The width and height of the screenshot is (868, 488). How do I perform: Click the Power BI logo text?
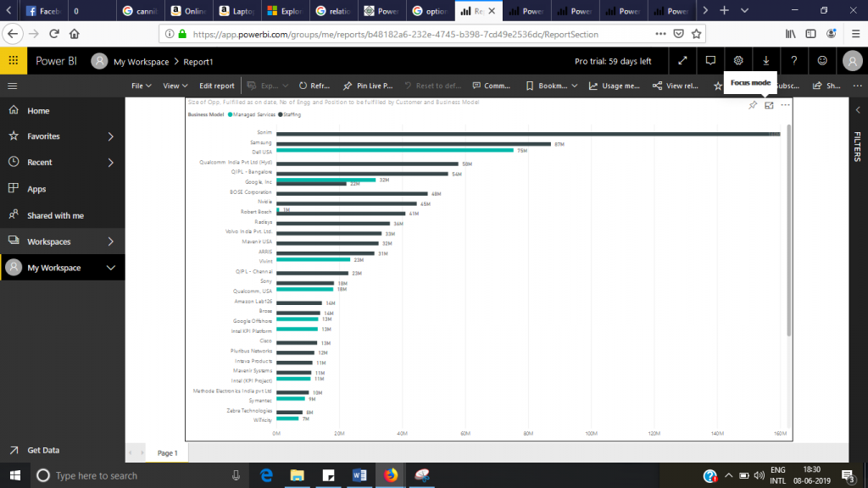[x=56, y=61]
